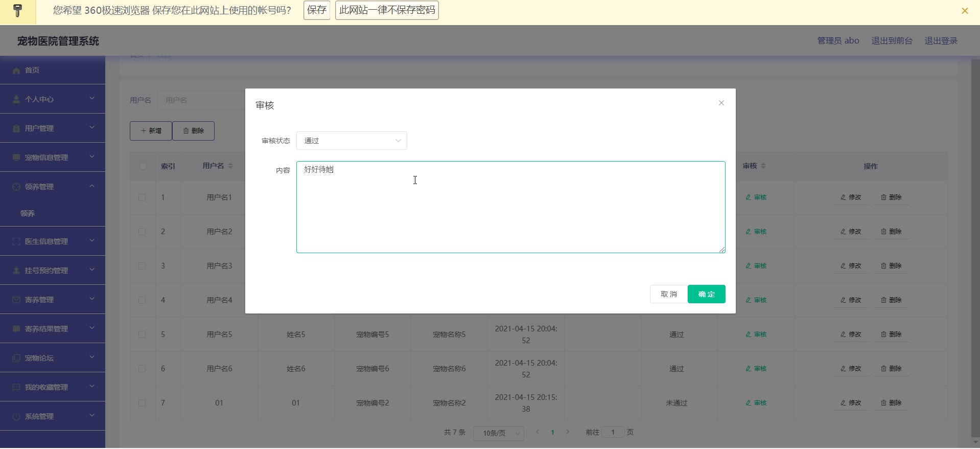Viewport: 980px width, 449px height.
Task: Expand 个人中心 using its chevron
Action: click(92, 98)
